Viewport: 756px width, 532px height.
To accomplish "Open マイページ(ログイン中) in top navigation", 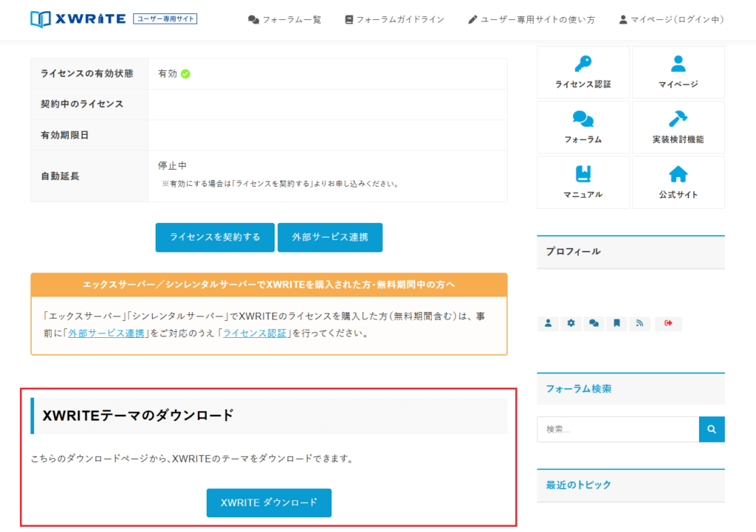I will coord(671,19).
